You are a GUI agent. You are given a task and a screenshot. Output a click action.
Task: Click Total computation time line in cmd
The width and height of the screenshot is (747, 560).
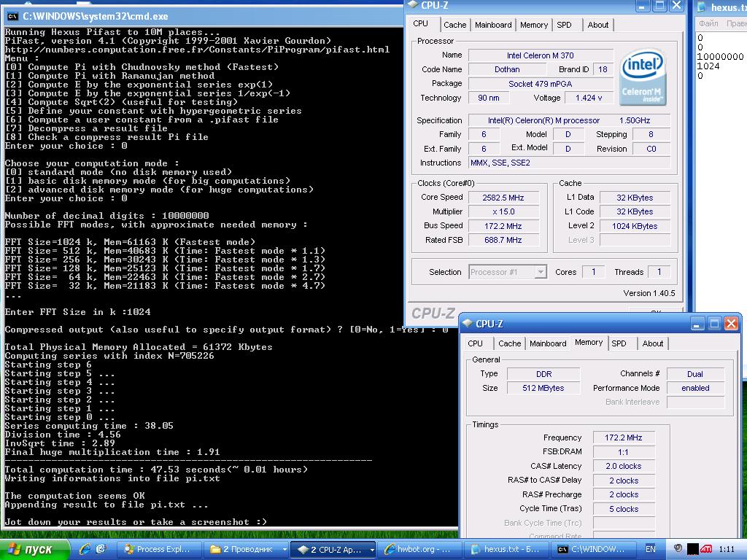pos(156,470)
